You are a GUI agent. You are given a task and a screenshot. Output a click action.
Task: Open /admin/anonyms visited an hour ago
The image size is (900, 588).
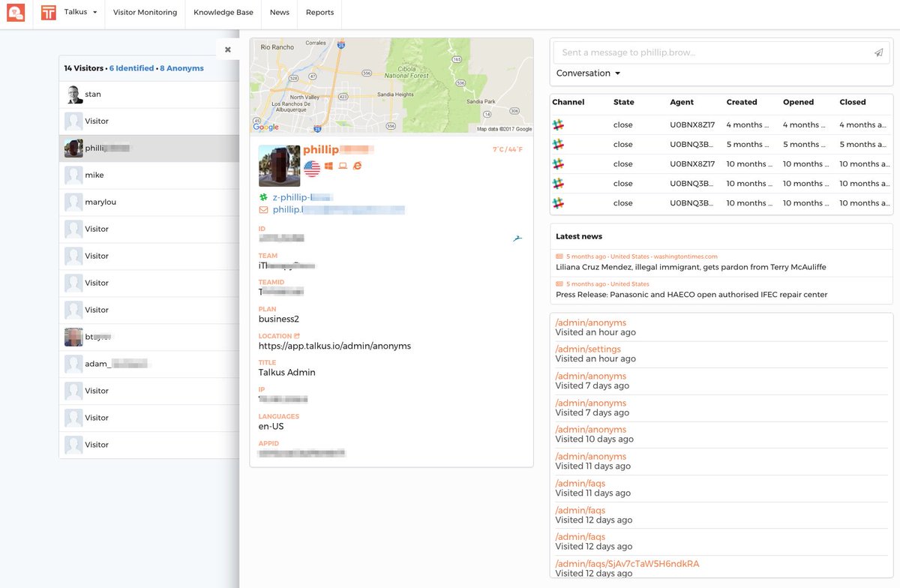point(590,322)
